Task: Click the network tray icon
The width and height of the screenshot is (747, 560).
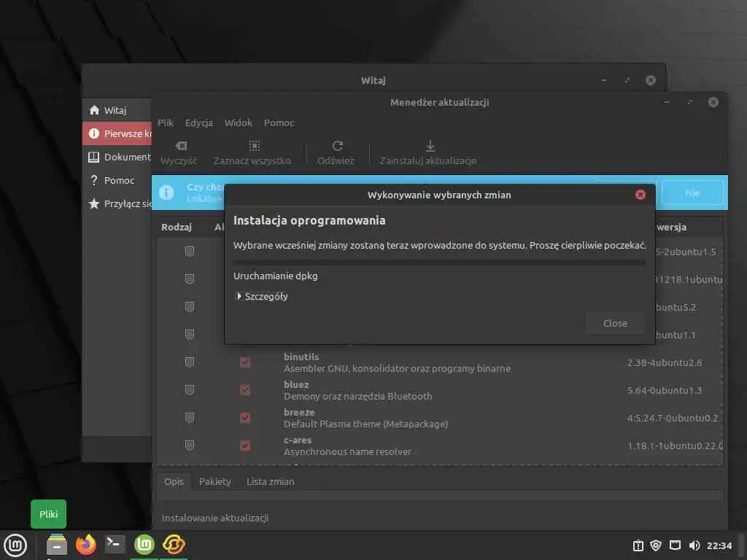Action: click(x=675, y=545)
